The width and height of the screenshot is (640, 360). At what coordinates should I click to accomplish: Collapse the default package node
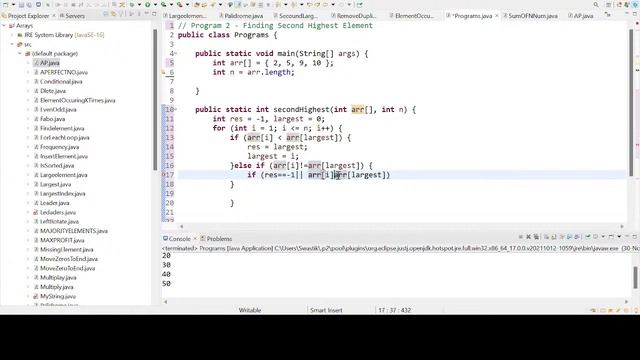pos(20,53)
